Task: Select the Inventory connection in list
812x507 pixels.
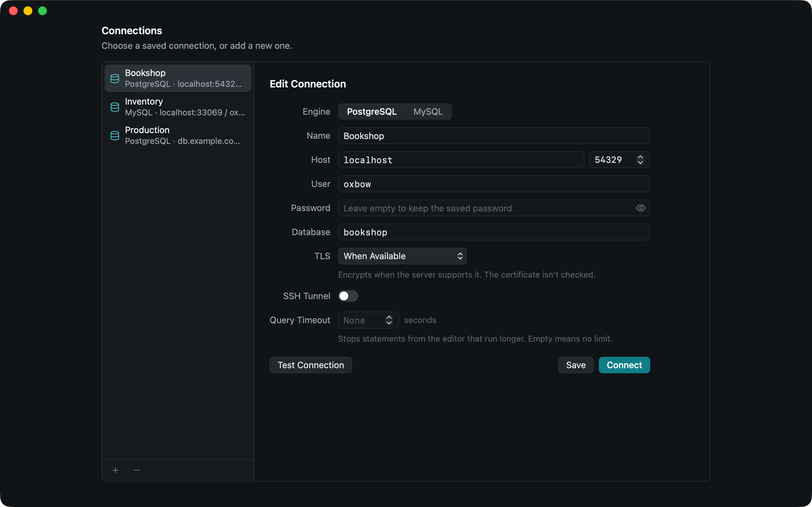Action: point(178,107)
